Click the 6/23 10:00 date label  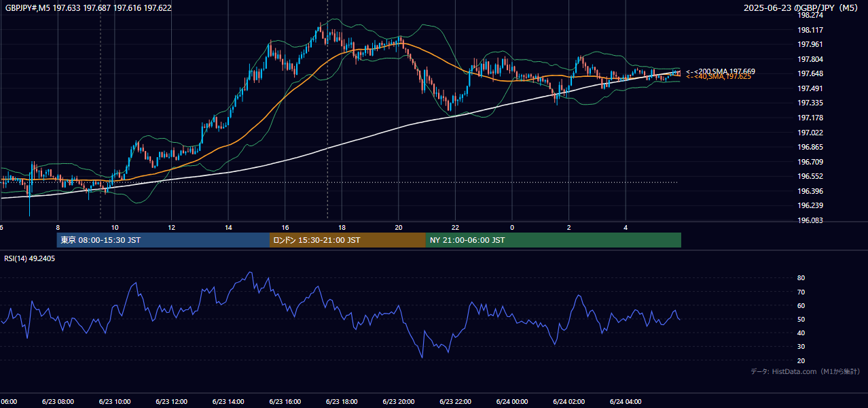tap(114, 402)
